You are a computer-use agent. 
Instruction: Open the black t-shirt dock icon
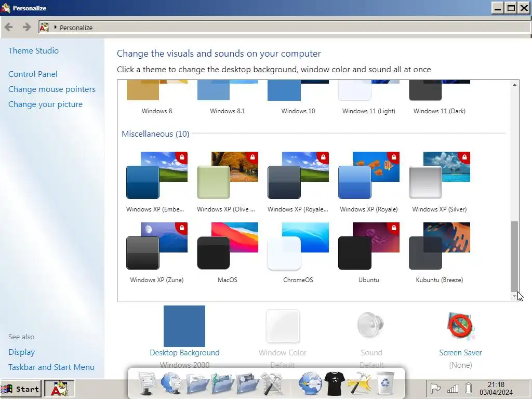tap(335, 383)
